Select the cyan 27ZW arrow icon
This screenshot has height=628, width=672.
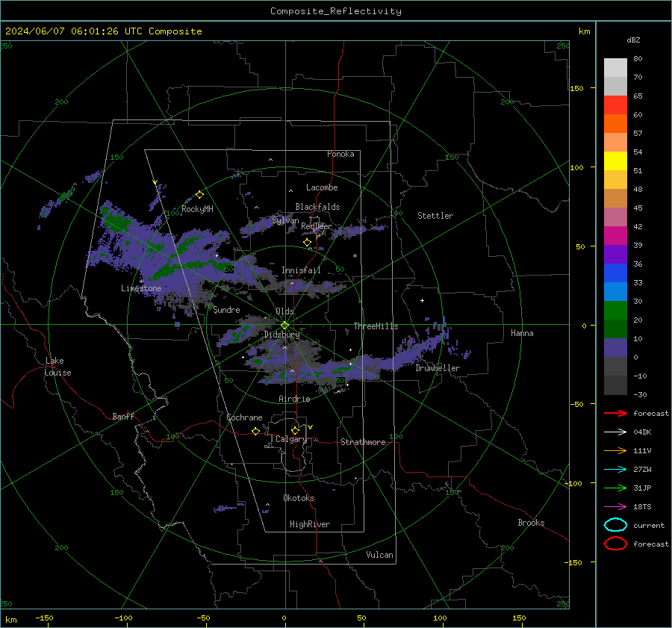tap(615, 470)
